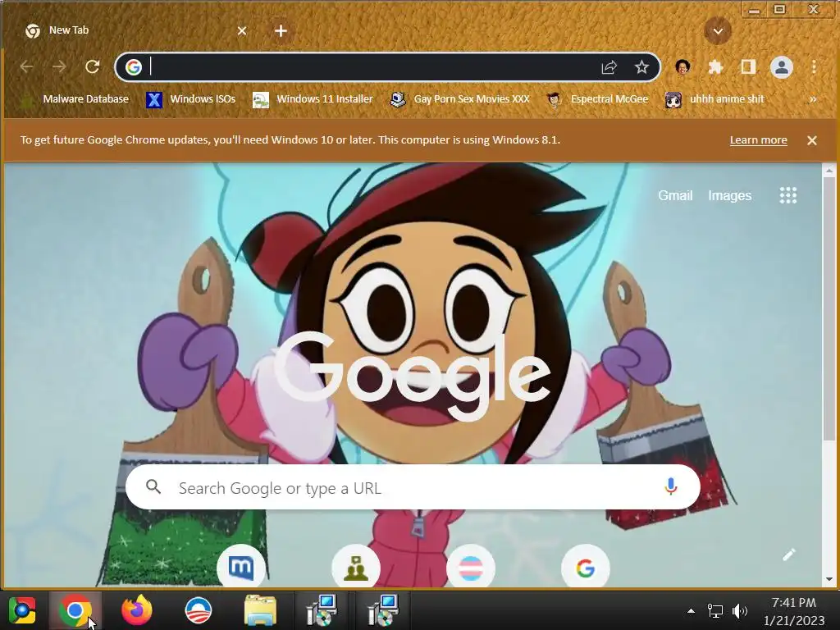Start voice search with microphone
This screenshot has height=630, width=840.
(670, 486)
